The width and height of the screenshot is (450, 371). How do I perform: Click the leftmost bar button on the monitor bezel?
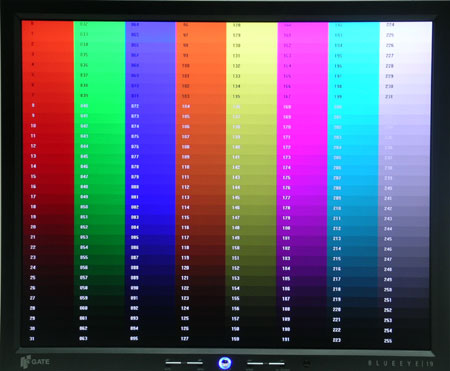pos(174,363)
